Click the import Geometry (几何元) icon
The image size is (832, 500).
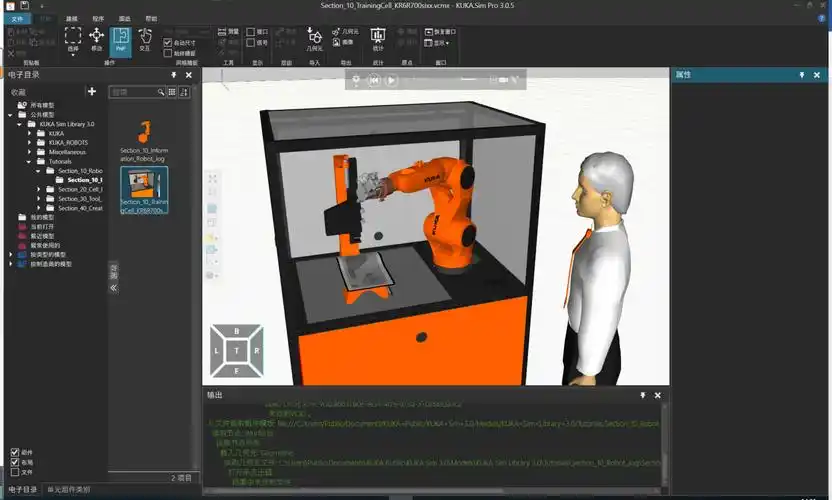pos(314,38)
